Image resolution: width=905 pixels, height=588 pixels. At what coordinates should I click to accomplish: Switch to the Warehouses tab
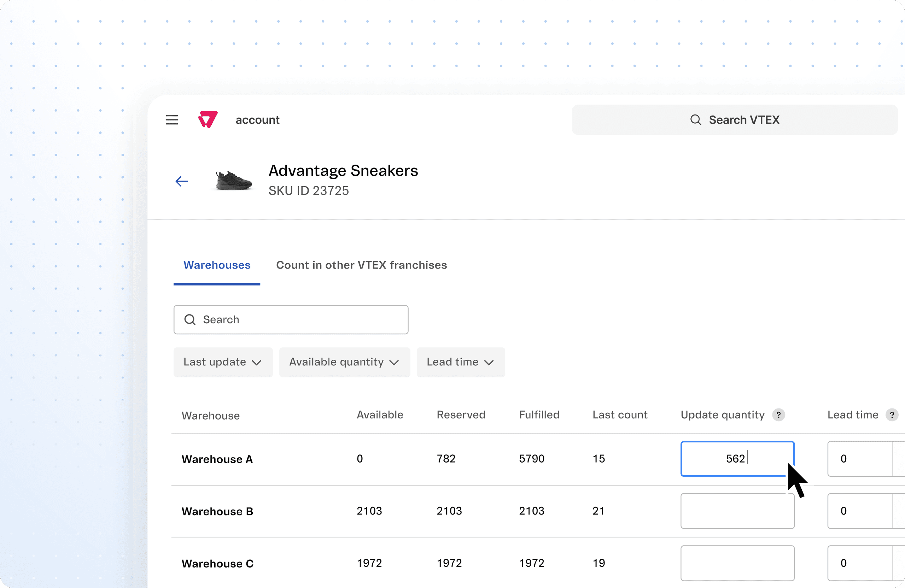tap(217, 265)
